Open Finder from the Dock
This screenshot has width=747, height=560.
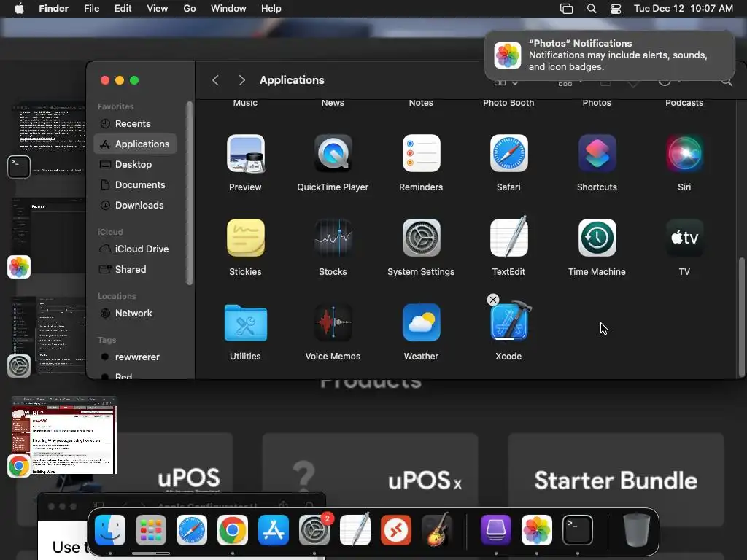110,530
